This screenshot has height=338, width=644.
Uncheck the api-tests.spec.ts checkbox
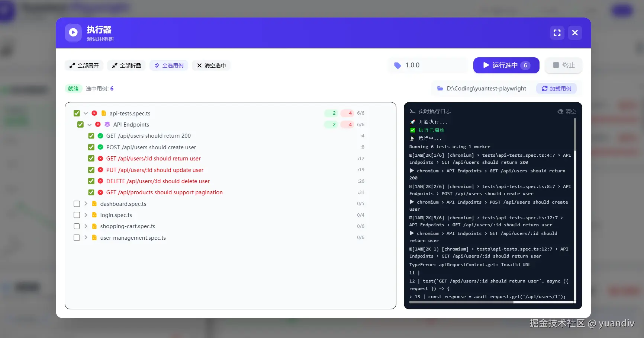point(77,113)
